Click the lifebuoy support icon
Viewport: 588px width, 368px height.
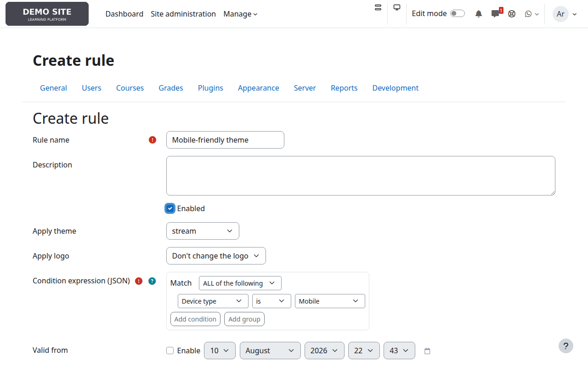click(512, 14)
